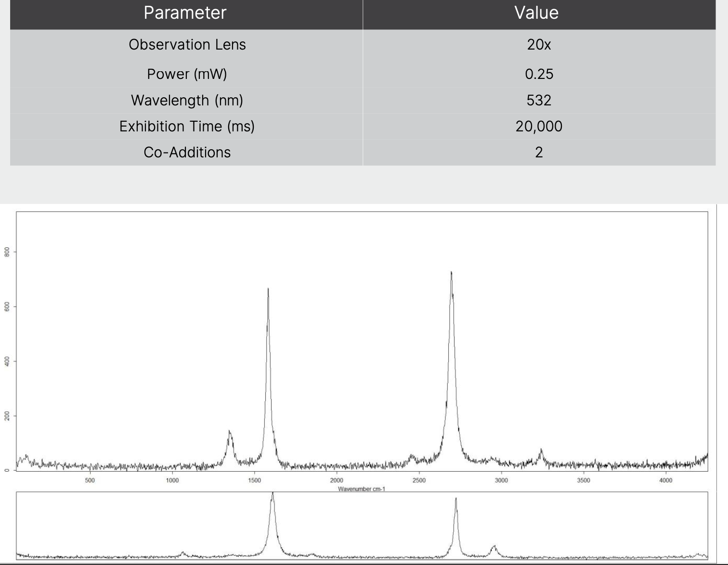Screen dimensions: 728x565
Task: Click the Co-Additions value 2
Action: point(539,152)
